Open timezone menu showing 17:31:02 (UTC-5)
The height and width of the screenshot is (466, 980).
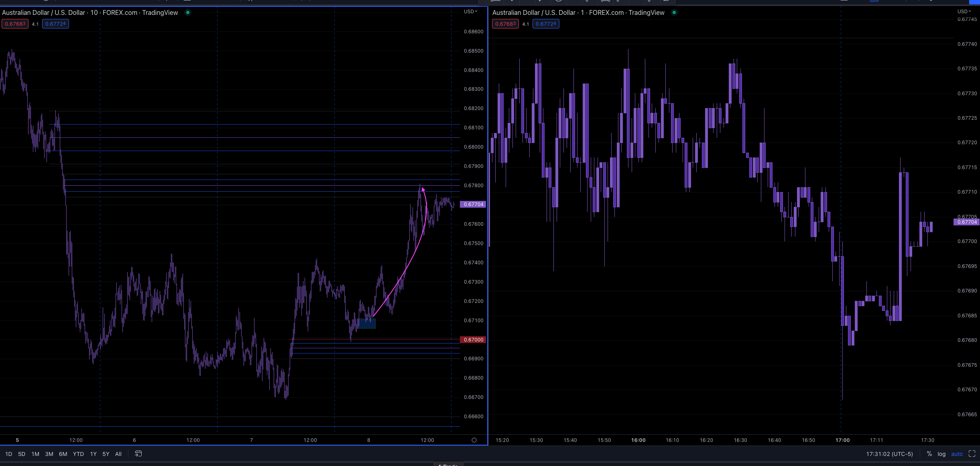[889, 454]
